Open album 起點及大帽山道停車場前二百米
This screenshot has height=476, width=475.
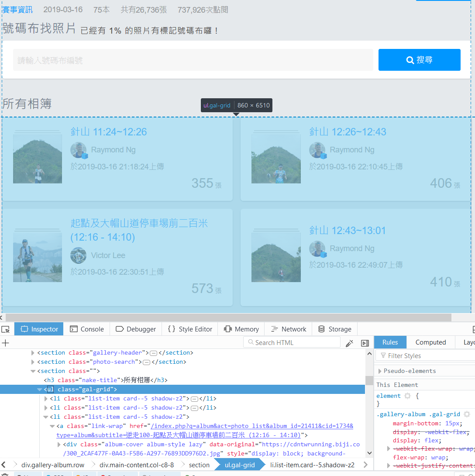pos(139,230)
